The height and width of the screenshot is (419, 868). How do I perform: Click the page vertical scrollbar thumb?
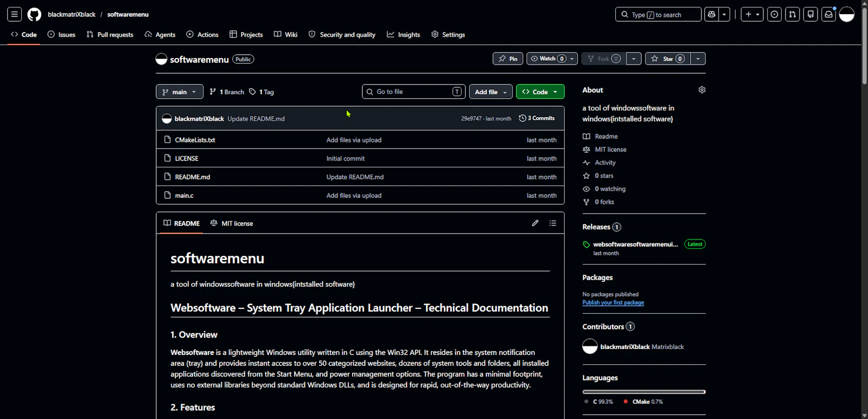(864, 46)
